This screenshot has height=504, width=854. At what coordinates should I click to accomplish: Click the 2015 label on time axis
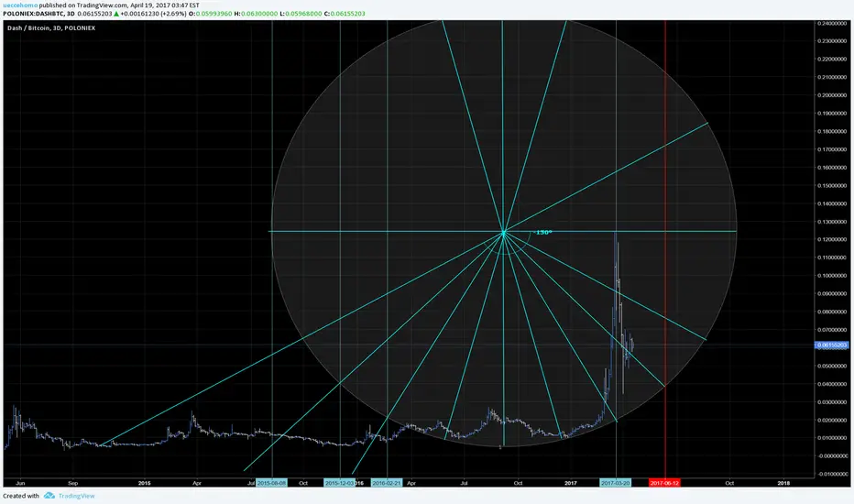click(x=145, y=483)
